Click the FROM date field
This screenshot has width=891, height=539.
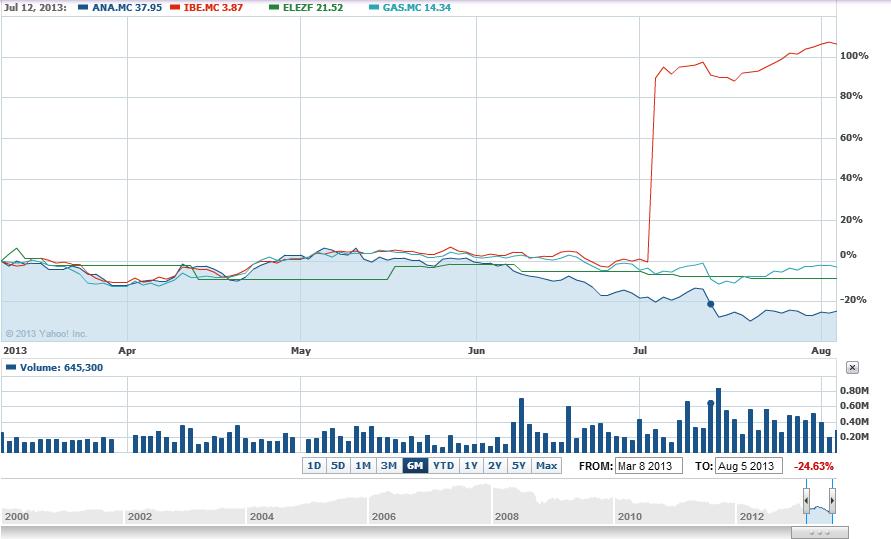(x=648, y=466)
